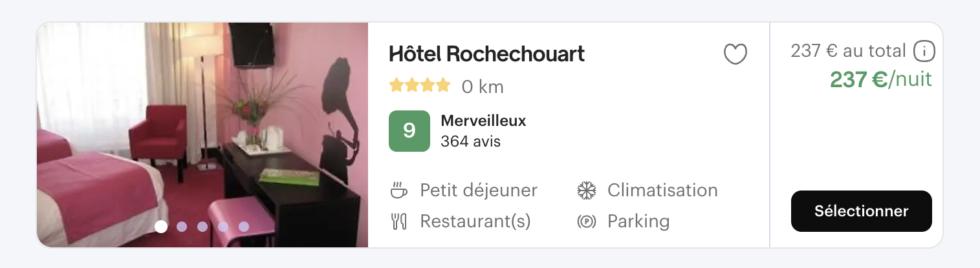This screenshot has width=980, height=268.
Task: Click the restaurant fork and knife icon
Action: 399,222
